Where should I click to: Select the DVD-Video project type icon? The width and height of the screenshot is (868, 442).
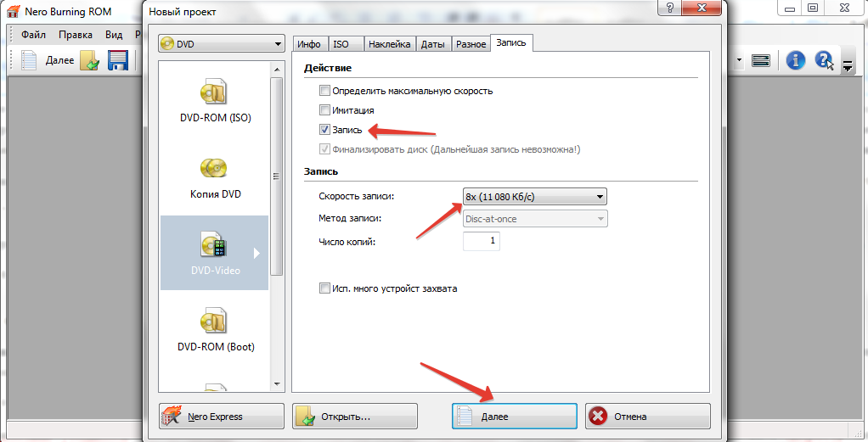point(214,245)
